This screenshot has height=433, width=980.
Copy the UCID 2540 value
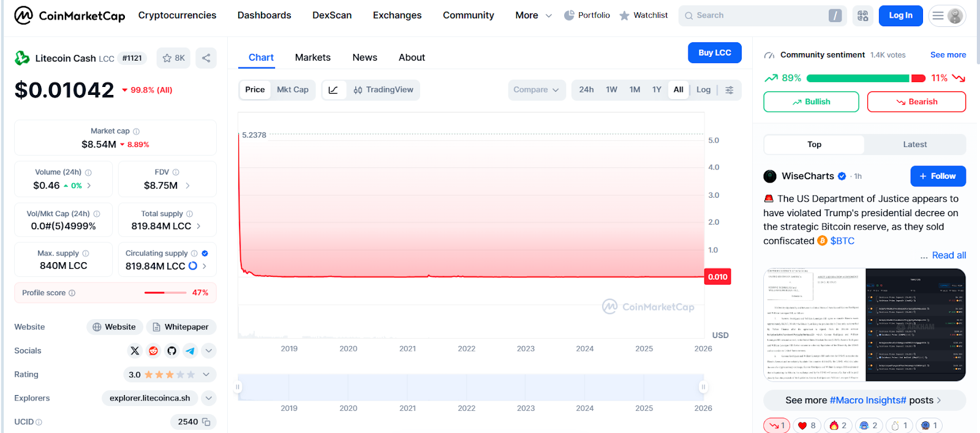(x=206, y=422)
